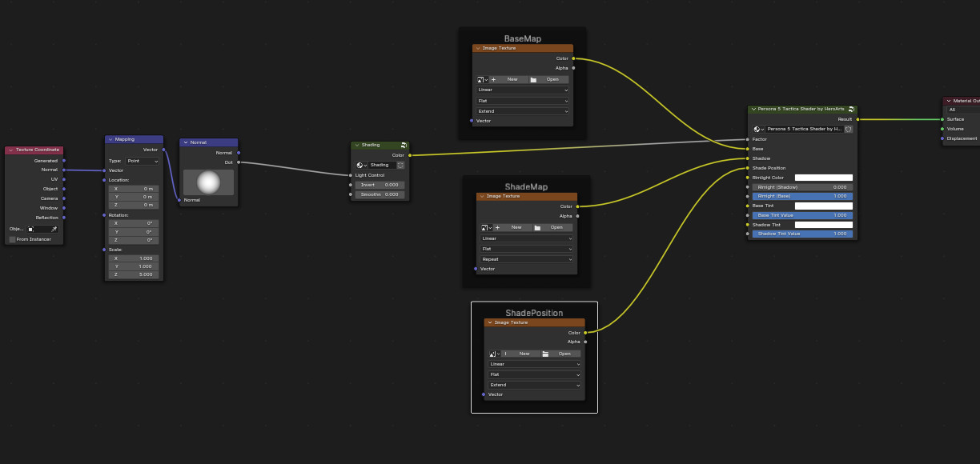980x464 pixels.
Task: Click the Rimlight Color white swatch
Action: pos(823,178)
